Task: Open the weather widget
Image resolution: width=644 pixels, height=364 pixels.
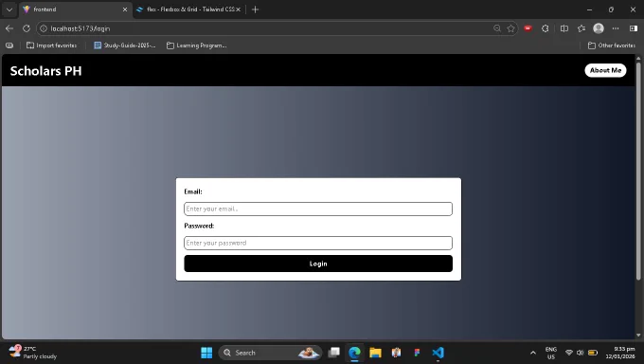Action: [33, 353]
